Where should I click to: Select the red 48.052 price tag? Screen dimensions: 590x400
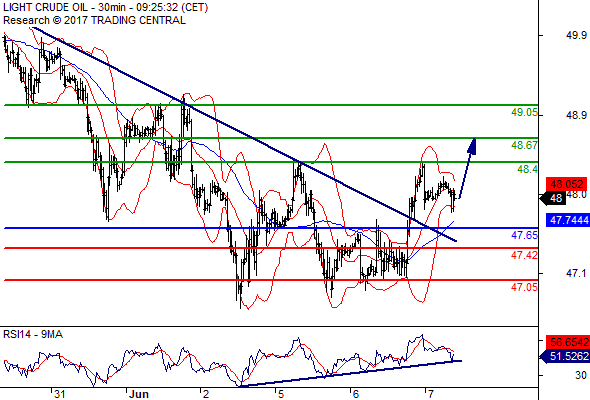pyautogui.click(x=566, y=184)
